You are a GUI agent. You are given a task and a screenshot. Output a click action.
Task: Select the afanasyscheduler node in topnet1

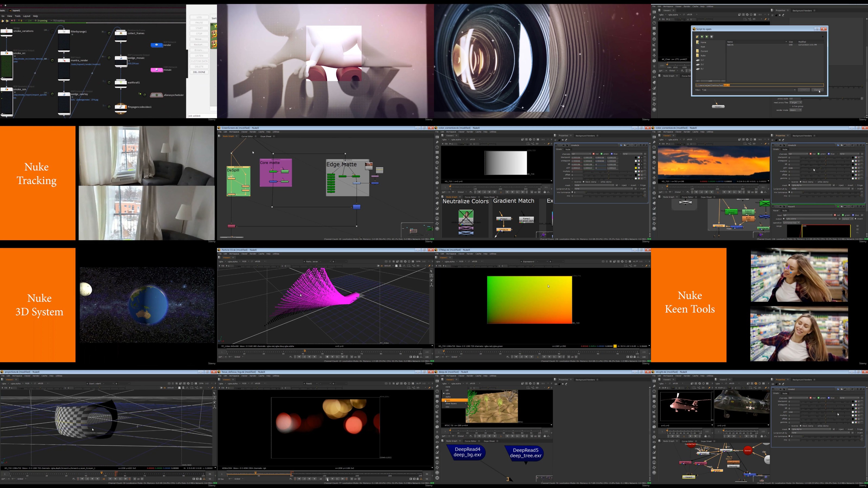click(x=156, y=95)
